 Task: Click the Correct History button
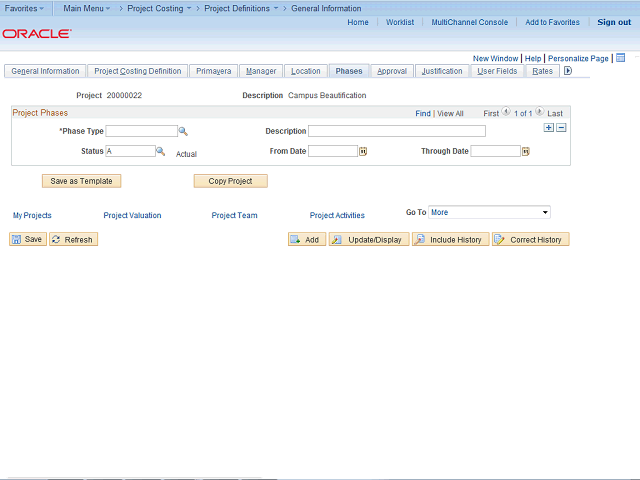(530, 239)
